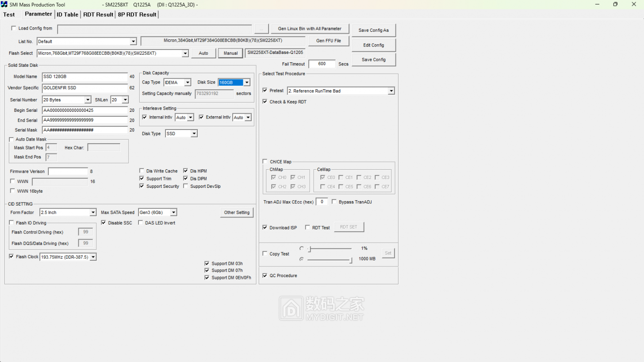Click the Vendor Specific input field

(85, 88)
